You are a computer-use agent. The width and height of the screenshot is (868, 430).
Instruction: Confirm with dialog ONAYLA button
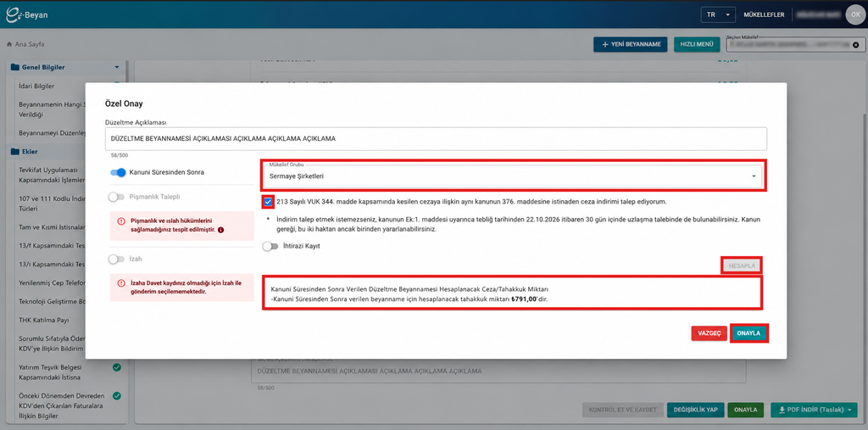tap(749, 333)
